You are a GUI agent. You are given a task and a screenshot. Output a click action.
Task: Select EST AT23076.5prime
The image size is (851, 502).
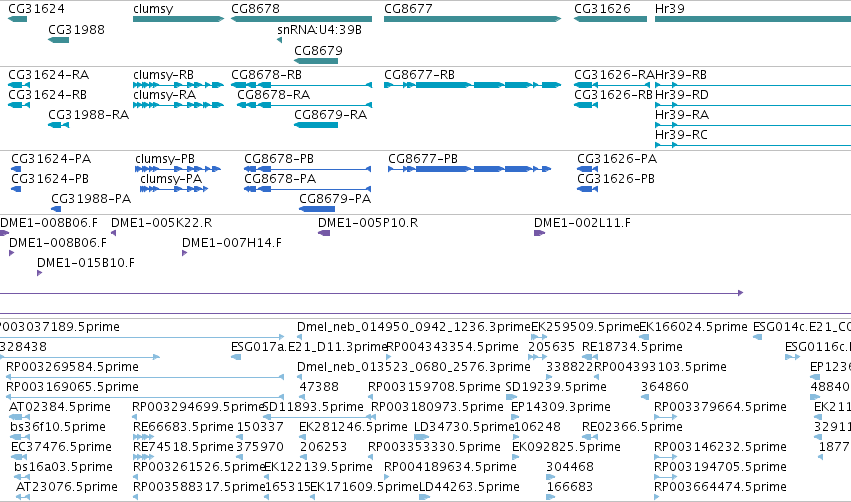click(67, 487)
